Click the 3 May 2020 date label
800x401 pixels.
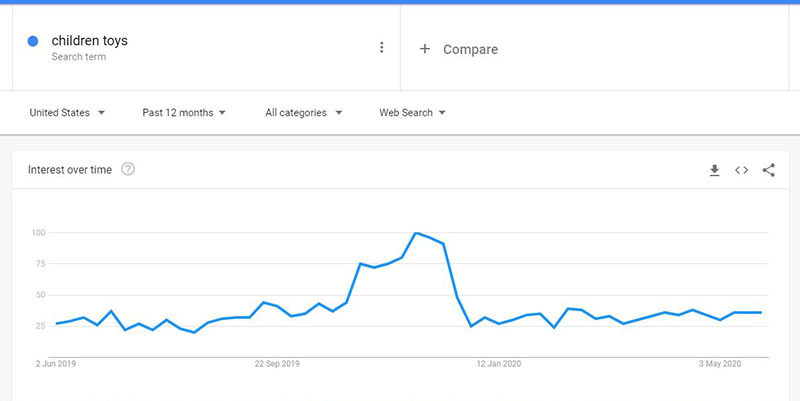pyautogui.click(x=720, y=364)
